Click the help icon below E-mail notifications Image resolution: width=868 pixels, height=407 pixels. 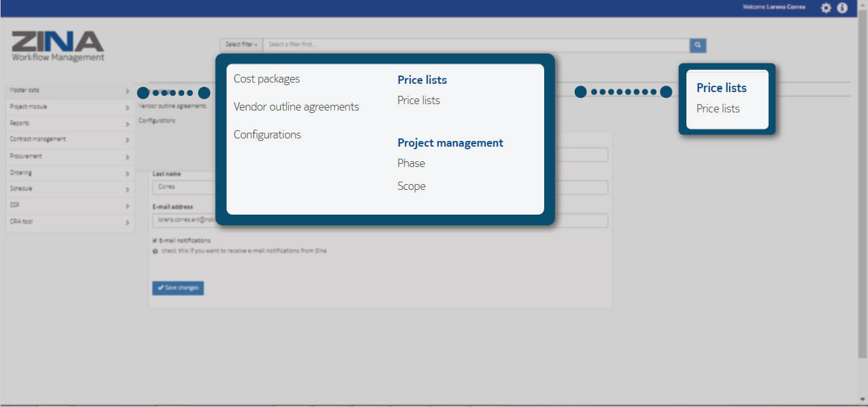156,251
